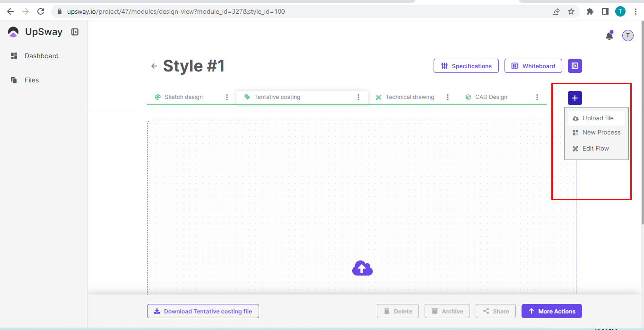Screen dimensions: 644x330
Task: Open the user avatar T in header
Action: (x=627, y=36)
